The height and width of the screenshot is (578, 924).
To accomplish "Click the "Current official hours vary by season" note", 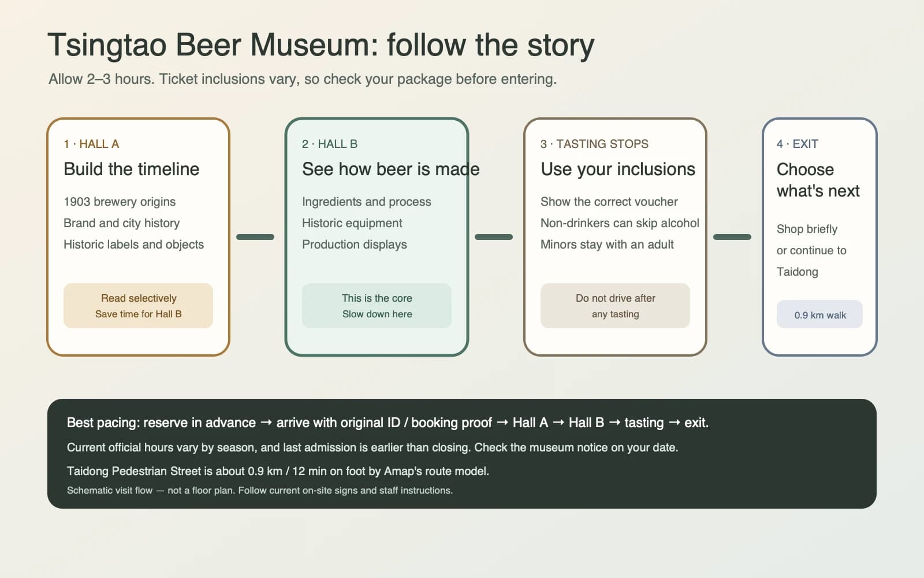I will point(372,447).
